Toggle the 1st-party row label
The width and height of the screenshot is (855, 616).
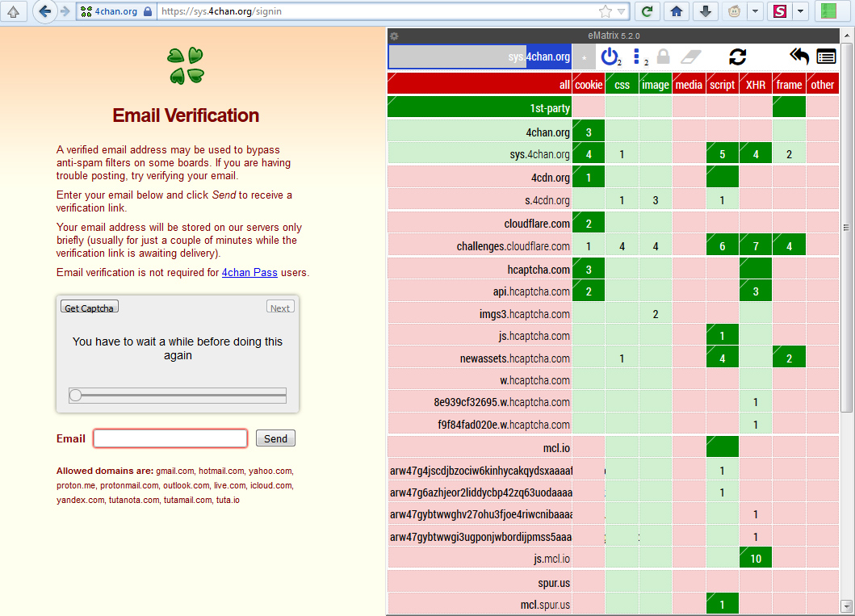point(480,107)
